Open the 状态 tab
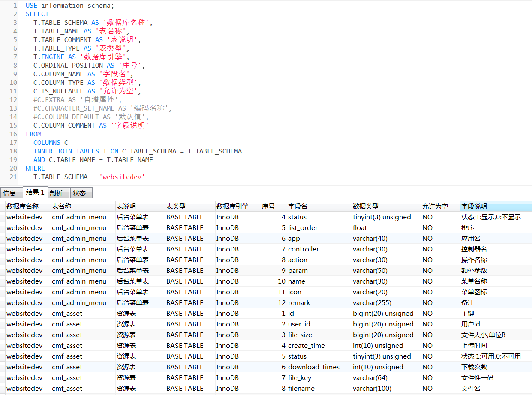Screen dimensions: 532x395 81,193
